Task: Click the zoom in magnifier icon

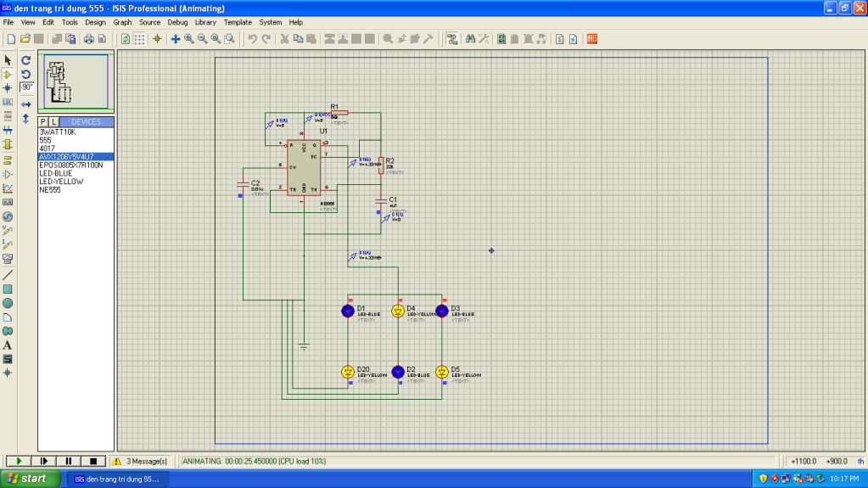Action: (188, 39)
